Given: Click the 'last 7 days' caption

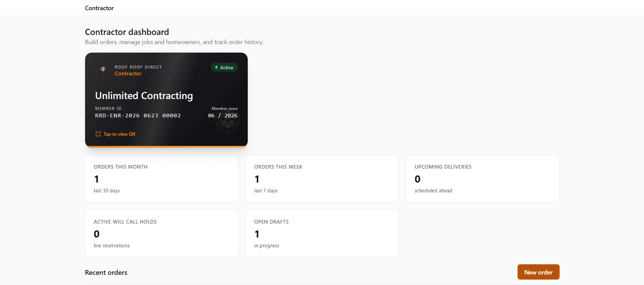Looking at the screenshot, I should pyautogui.click(x=266, y=191).
